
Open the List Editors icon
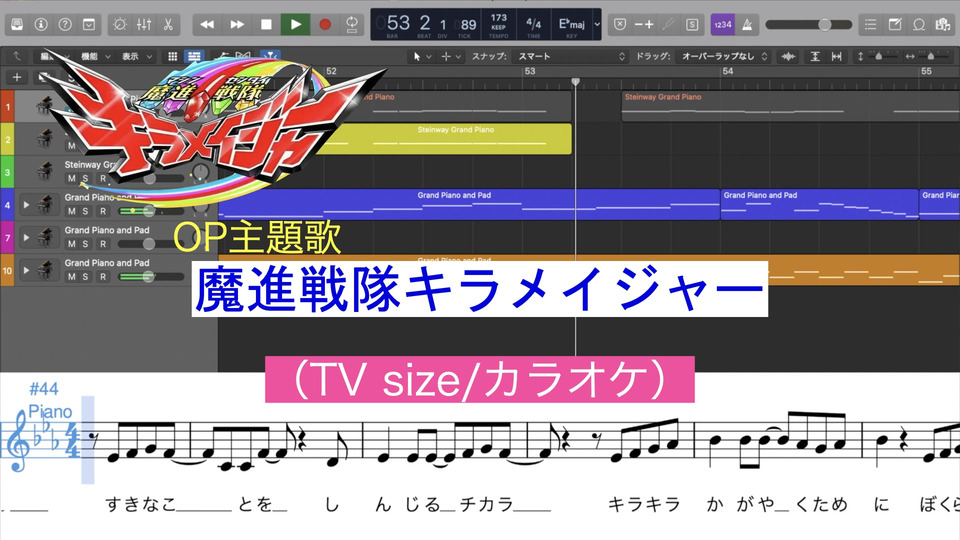click(870, 24)
